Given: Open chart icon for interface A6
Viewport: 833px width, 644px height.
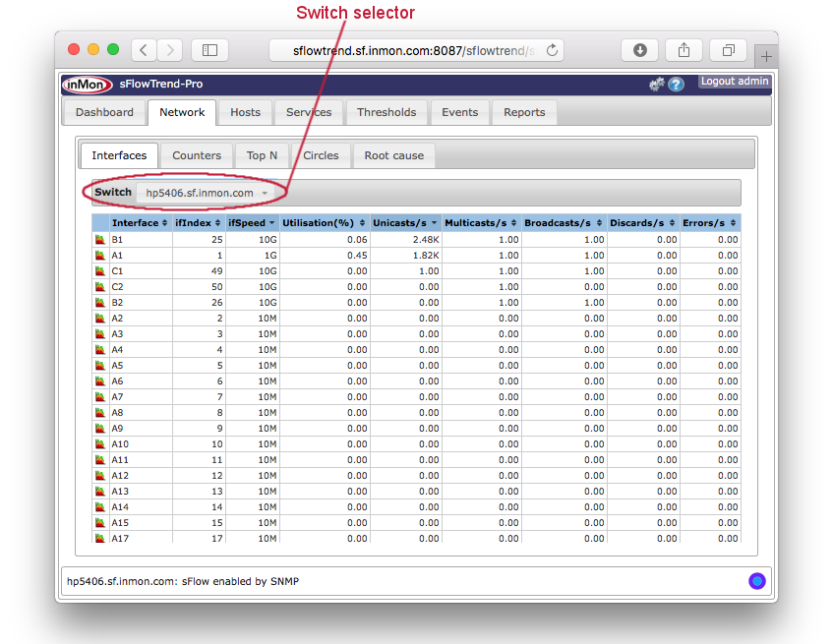Looking at the screenshot, I should click(100, 381).
